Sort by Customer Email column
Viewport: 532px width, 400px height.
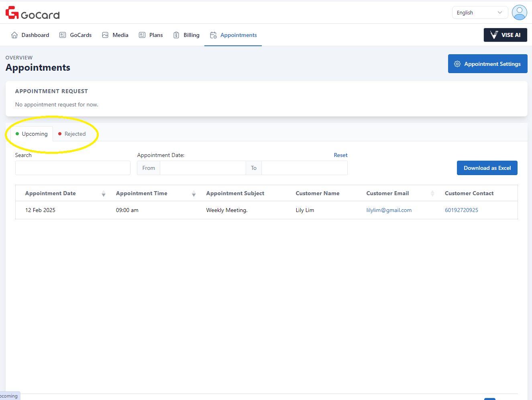click(x=432, y=194)
